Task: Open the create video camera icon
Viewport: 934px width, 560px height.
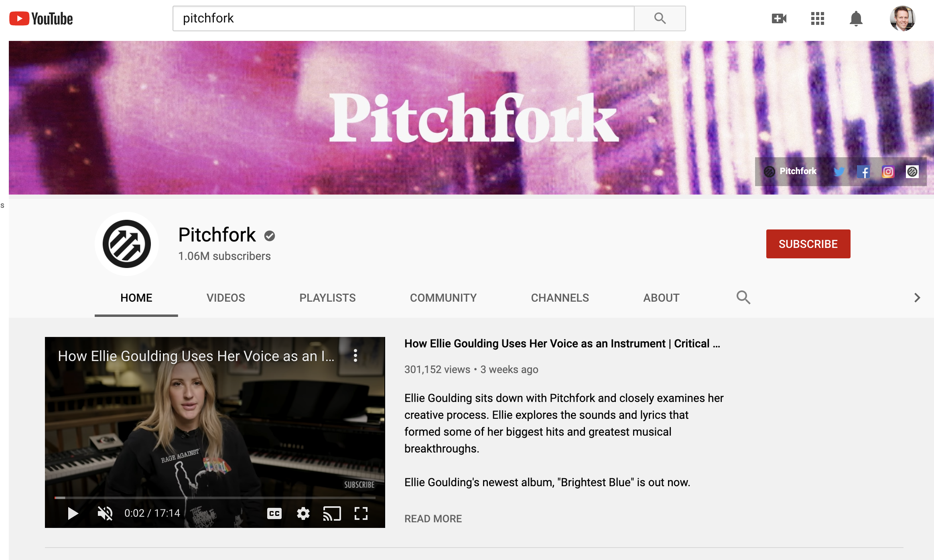Action: 779,18
